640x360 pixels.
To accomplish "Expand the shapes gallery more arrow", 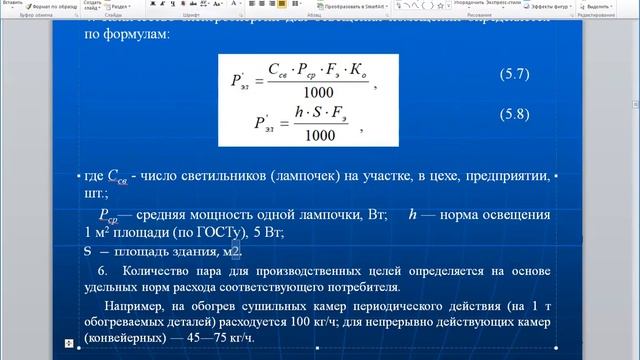I will tap(449, 6).
